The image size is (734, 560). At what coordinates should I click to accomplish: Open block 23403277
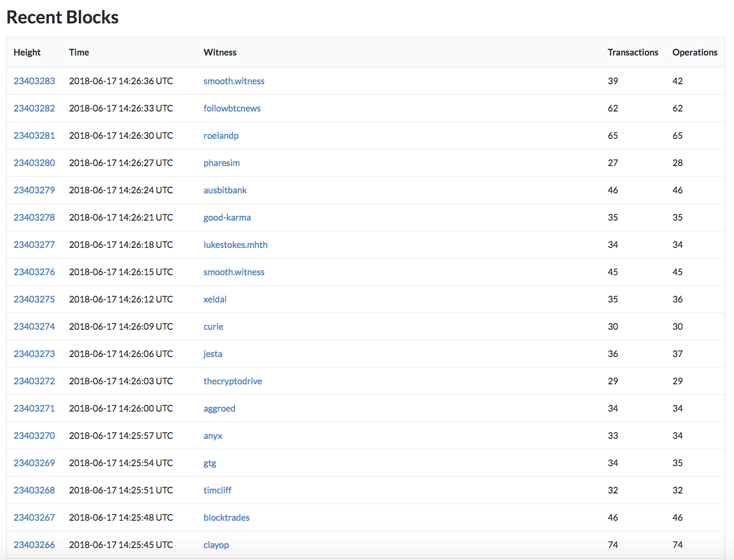tap(34, 245)
